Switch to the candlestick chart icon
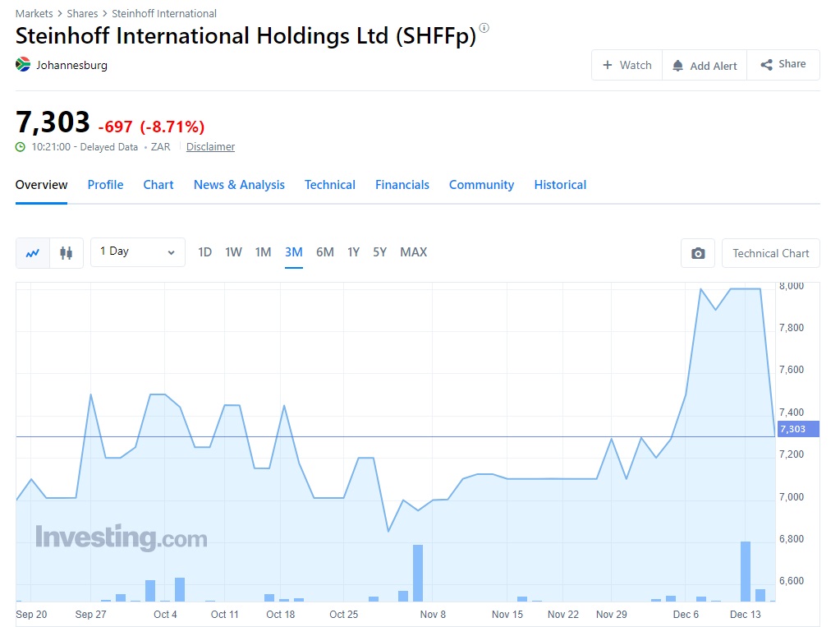The width and height of the screenshot is (840, 627). coord(67,252)
